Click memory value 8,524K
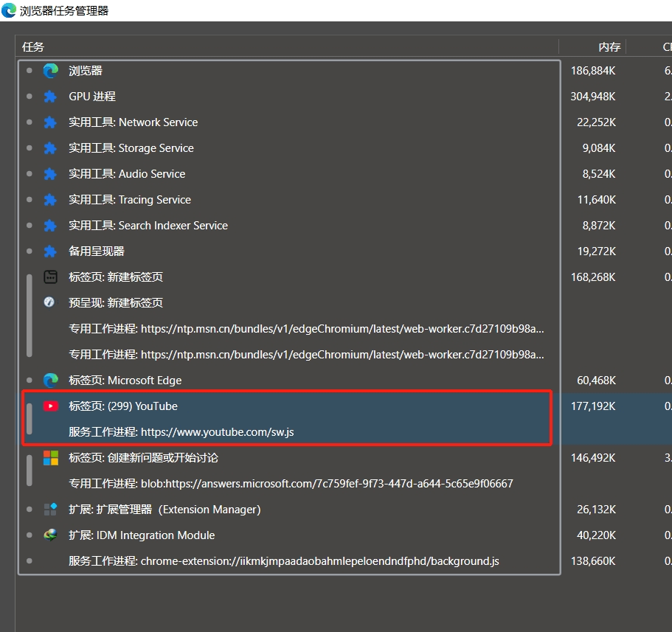 point(599,174)
